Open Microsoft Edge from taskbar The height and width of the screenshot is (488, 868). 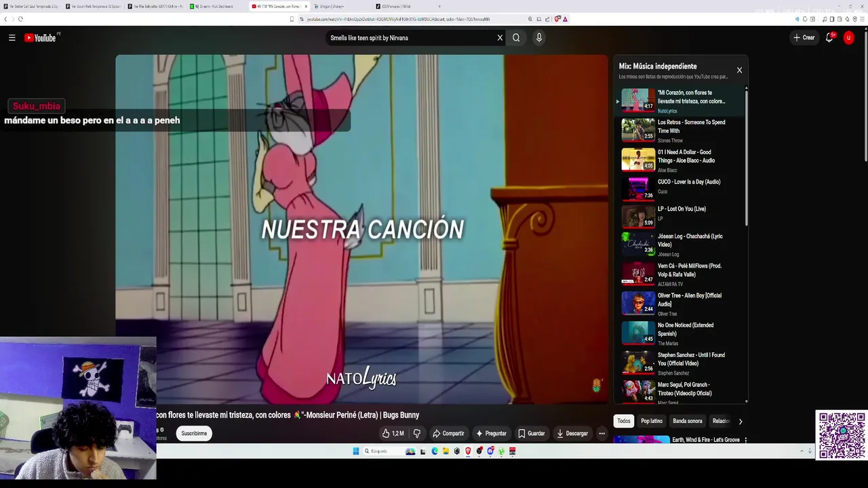point(435,451)
